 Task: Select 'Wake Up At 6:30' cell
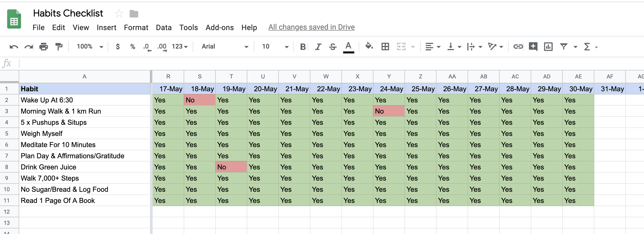[84, 100]
